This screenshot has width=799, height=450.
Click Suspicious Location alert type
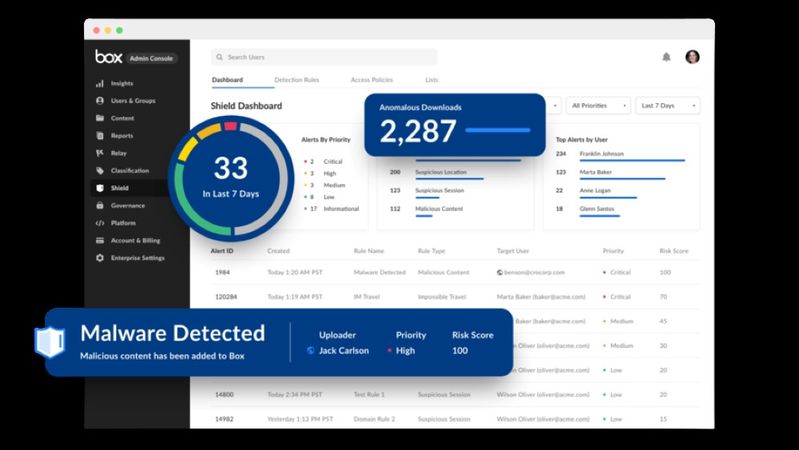coord(441,172)
